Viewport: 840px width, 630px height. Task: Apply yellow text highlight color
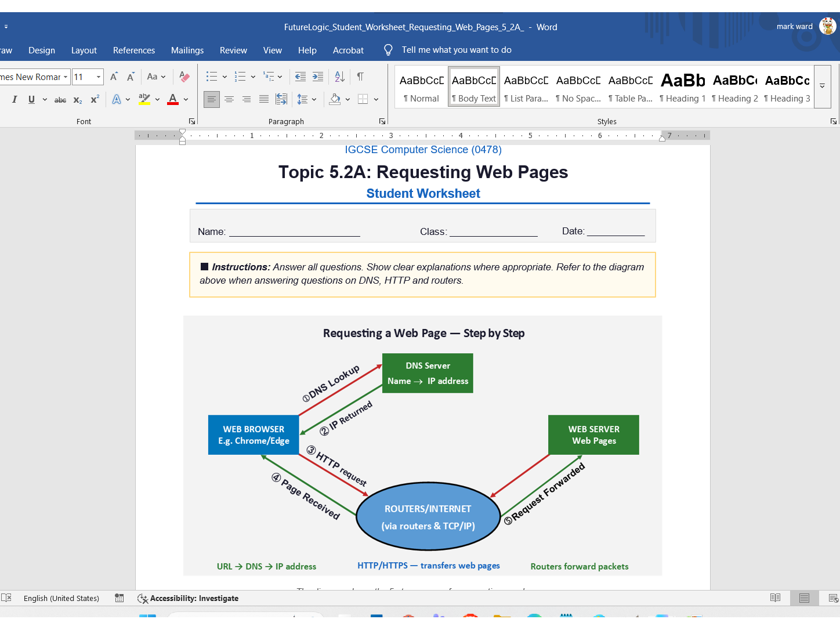(144, 99)
